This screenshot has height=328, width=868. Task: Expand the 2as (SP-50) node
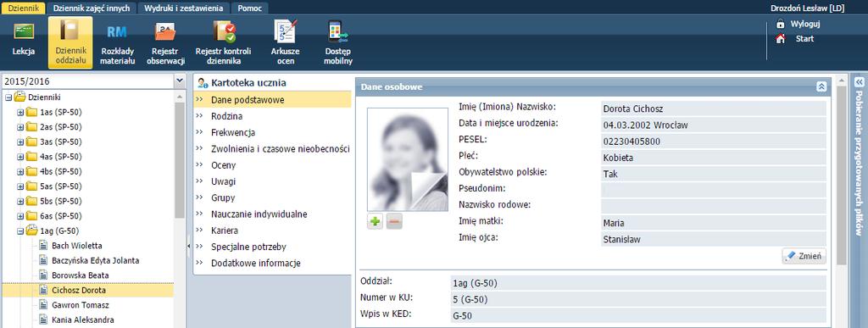[x=20, y=127]
